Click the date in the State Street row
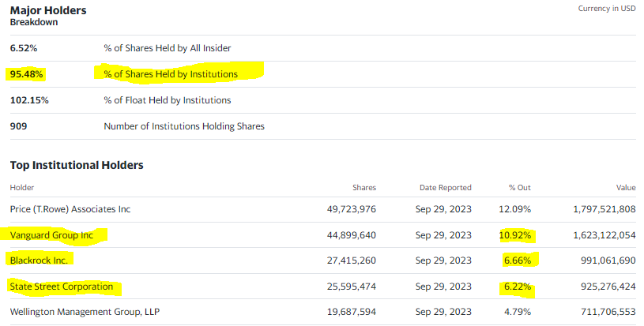 443,287
